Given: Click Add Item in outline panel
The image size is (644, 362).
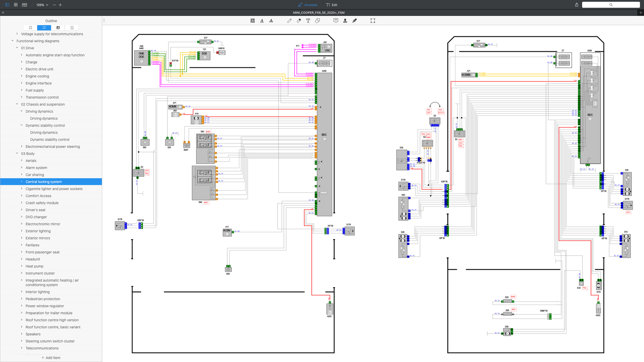Looking at the screenshot, I should (x=51, y=358).
